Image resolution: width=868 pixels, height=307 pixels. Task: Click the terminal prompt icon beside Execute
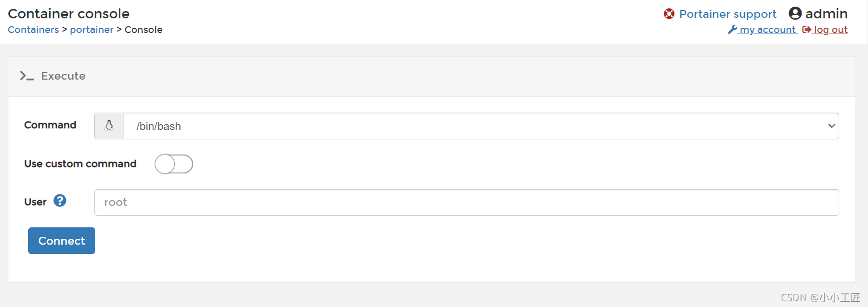27,76
